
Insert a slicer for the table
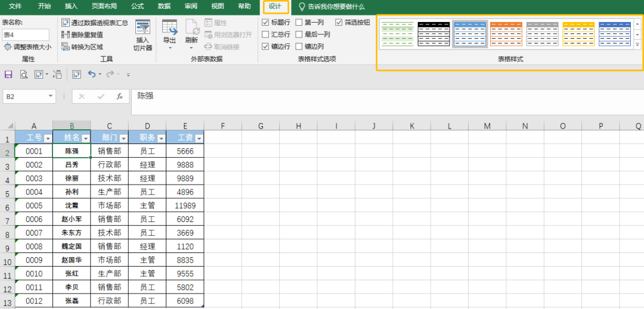tap(143, 36)
